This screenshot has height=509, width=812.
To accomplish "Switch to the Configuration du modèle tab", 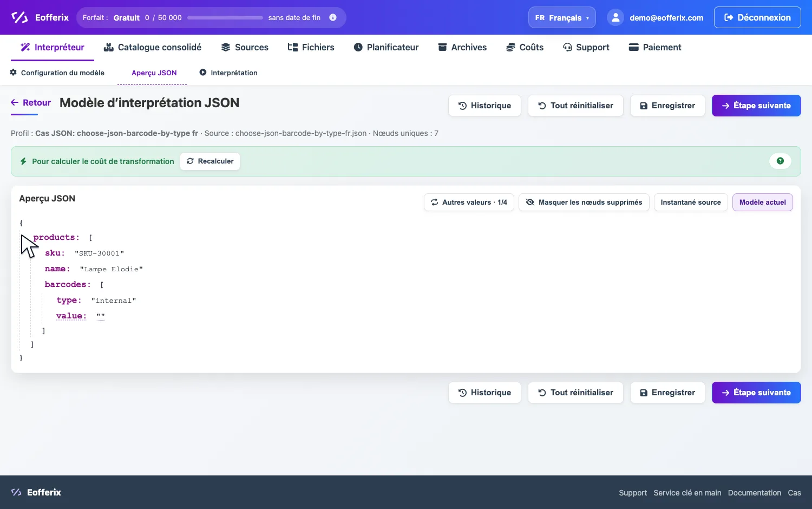I will [x=57, y=73].
